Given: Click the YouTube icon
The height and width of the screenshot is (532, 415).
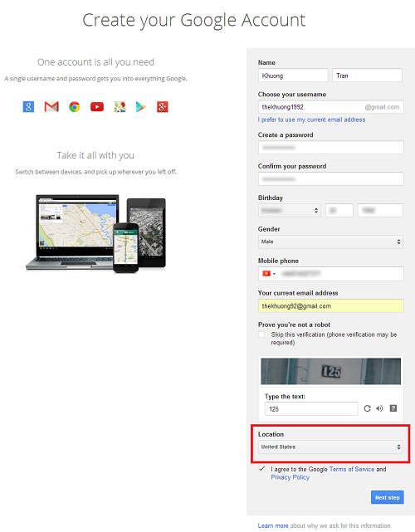Looking at the screenshot, I should coord(97,107).
